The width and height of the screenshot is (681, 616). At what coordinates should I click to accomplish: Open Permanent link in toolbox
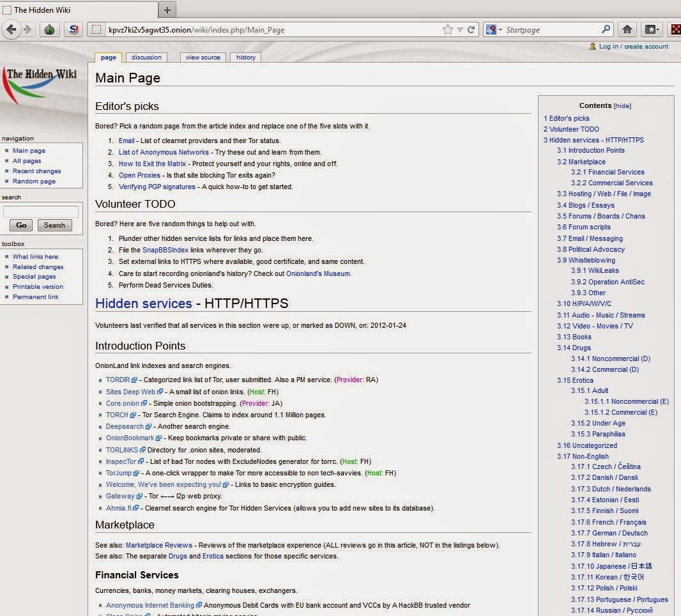point(36,296)
